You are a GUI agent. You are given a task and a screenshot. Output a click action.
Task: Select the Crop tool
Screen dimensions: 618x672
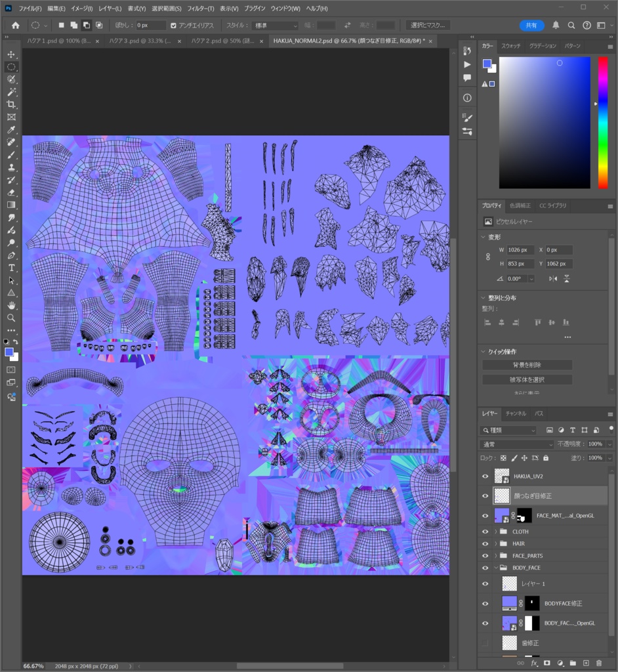[10, 104]
